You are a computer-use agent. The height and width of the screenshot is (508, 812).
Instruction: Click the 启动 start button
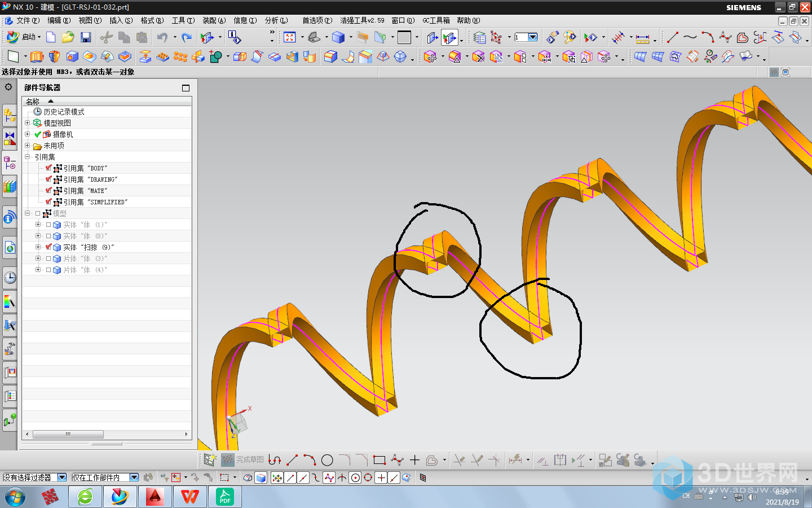click(x=23, y=37)
